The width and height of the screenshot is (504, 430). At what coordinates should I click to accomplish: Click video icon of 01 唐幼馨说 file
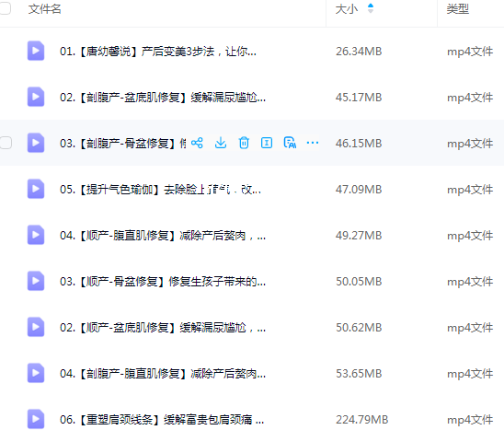tap(36, 51)
